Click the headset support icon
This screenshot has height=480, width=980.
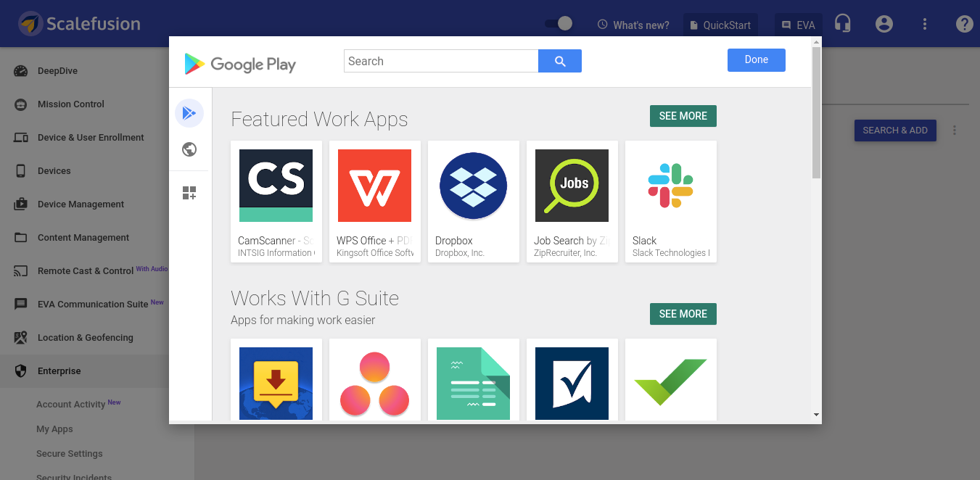click(x=843, y=24)
